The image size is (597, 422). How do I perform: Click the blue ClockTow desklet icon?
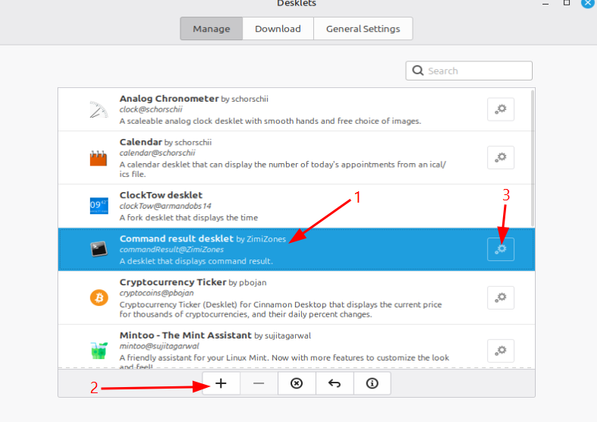(99, 206)
